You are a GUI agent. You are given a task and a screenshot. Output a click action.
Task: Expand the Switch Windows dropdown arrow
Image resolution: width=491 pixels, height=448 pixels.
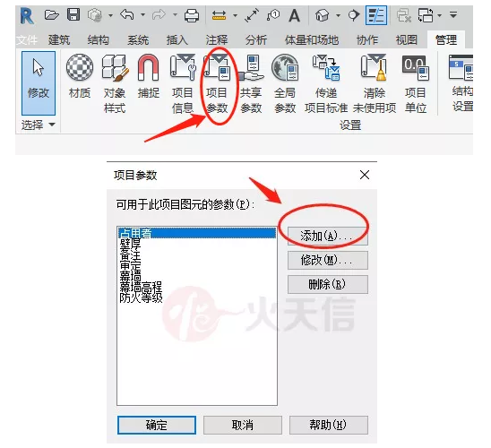440,15
